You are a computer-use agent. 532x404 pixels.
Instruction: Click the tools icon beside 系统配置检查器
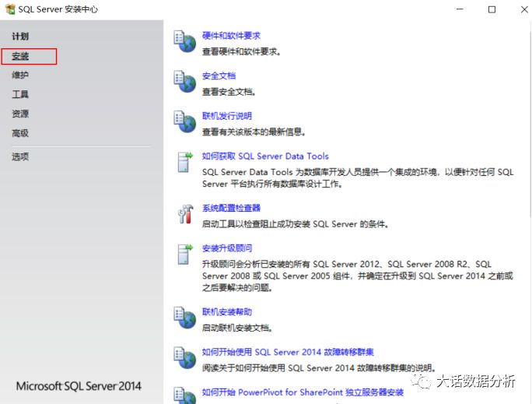(x=185, y=214)
